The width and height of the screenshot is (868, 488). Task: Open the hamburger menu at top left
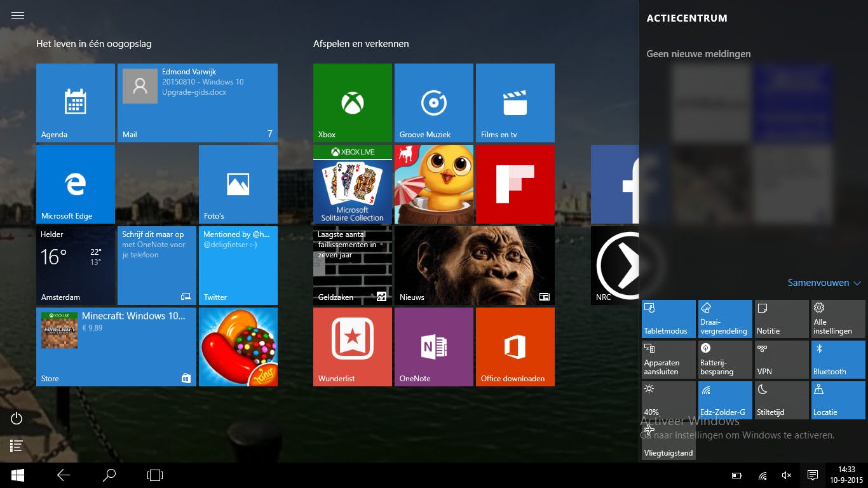pos(18,15)
